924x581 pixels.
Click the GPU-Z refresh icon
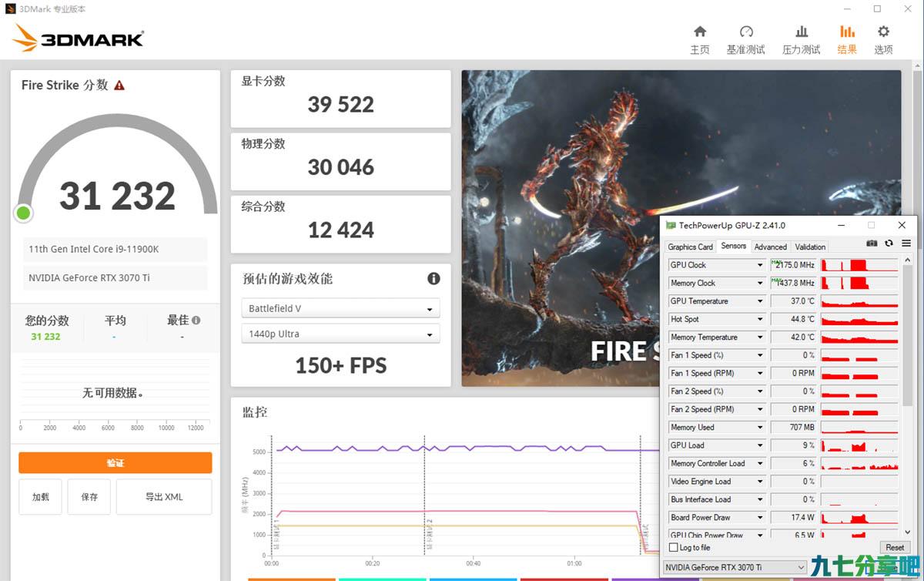(x=889, y=243)
